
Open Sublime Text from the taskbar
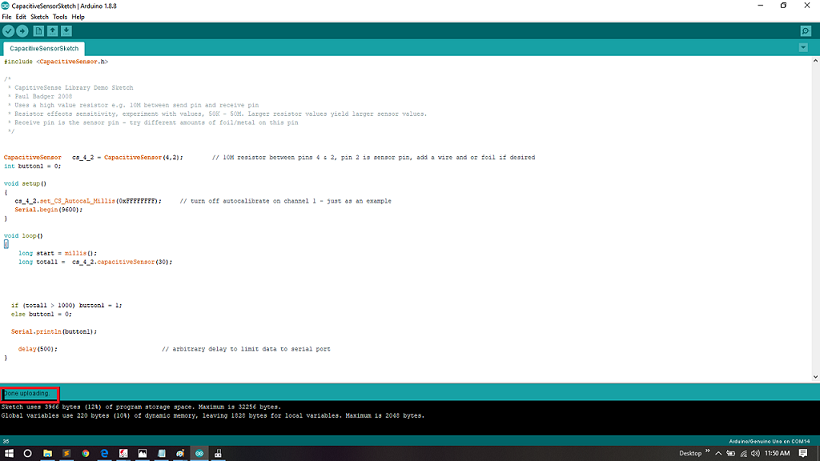[66, 453]
